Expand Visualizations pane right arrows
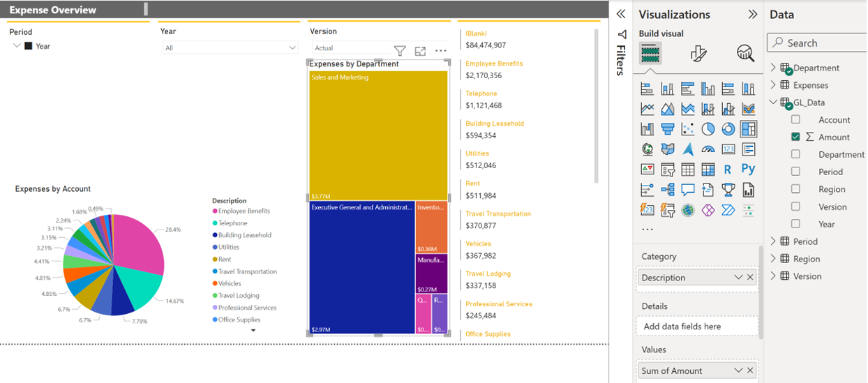Viewport: 868px width, 383px height. point(752,14)
